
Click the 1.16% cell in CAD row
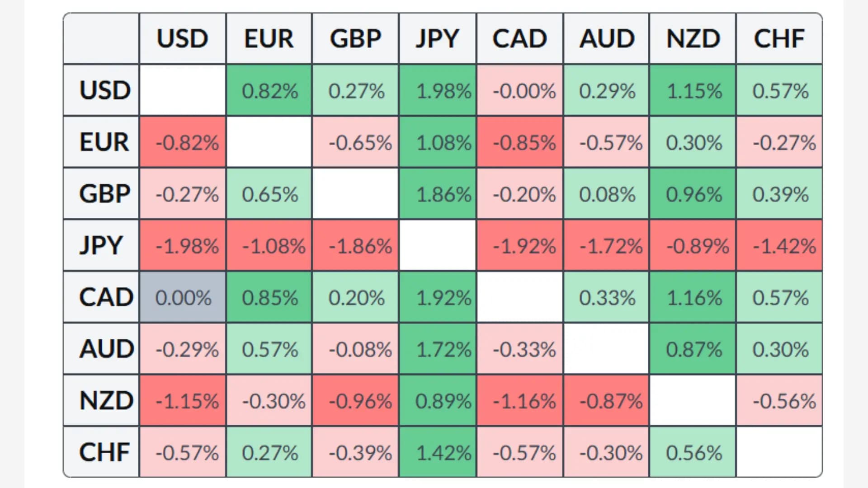(x=693, y=297)
